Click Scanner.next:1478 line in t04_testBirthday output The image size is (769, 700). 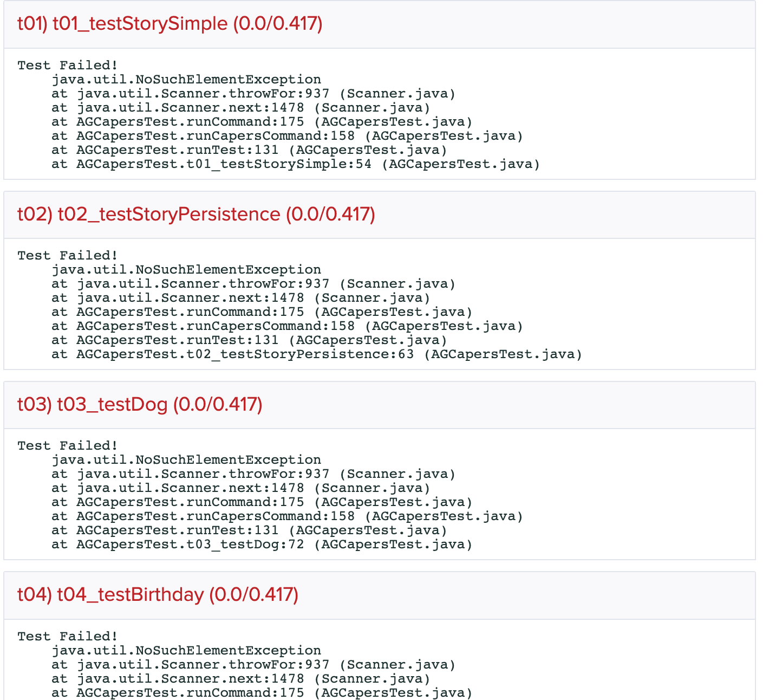(x=241, y=679)
